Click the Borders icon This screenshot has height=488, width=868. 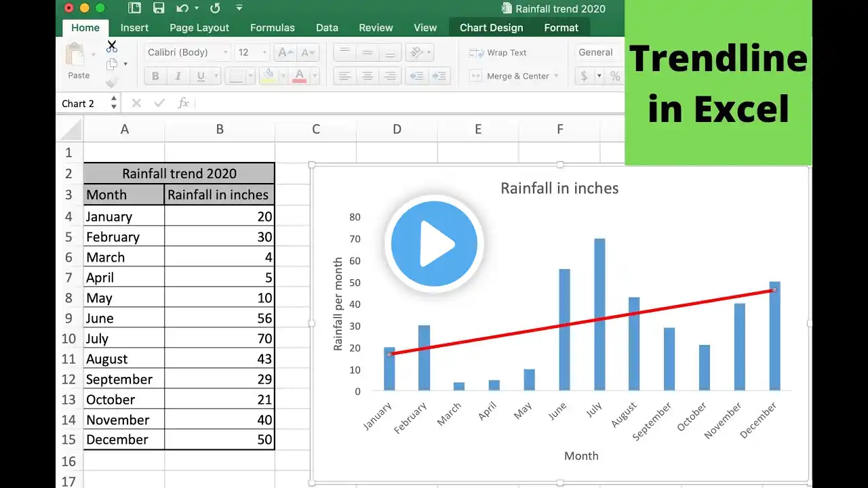[x=235, y=76]
